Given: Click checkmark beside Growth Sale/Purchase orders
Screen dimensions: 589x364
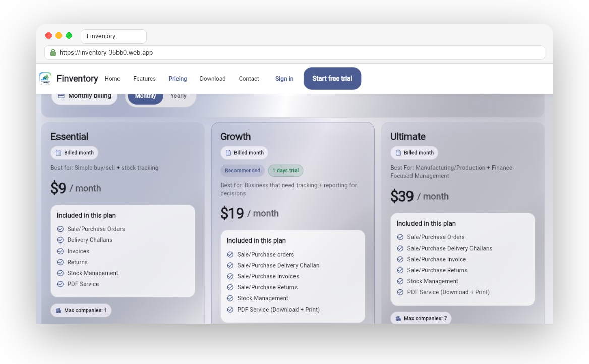Looking at the screenshot, I should tap(230, 254).
